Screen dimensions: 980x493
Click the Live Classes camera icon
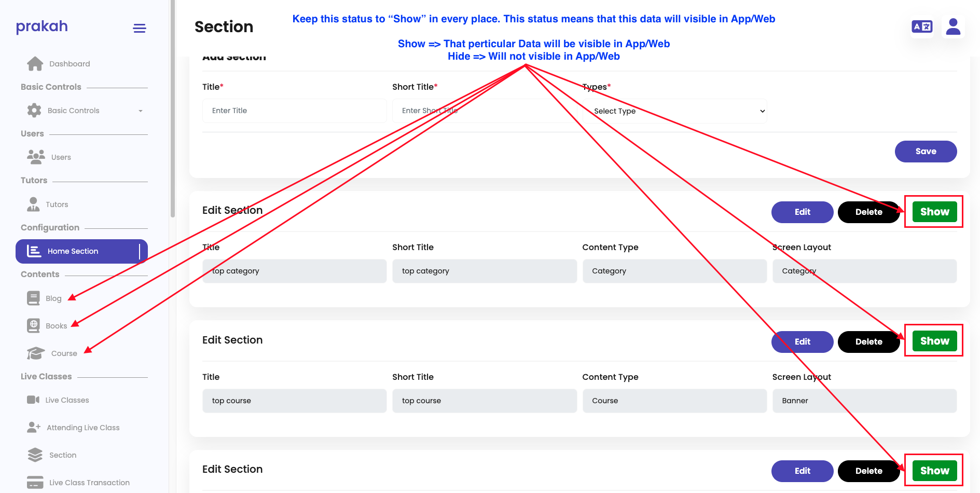click(x=33, y=400)
